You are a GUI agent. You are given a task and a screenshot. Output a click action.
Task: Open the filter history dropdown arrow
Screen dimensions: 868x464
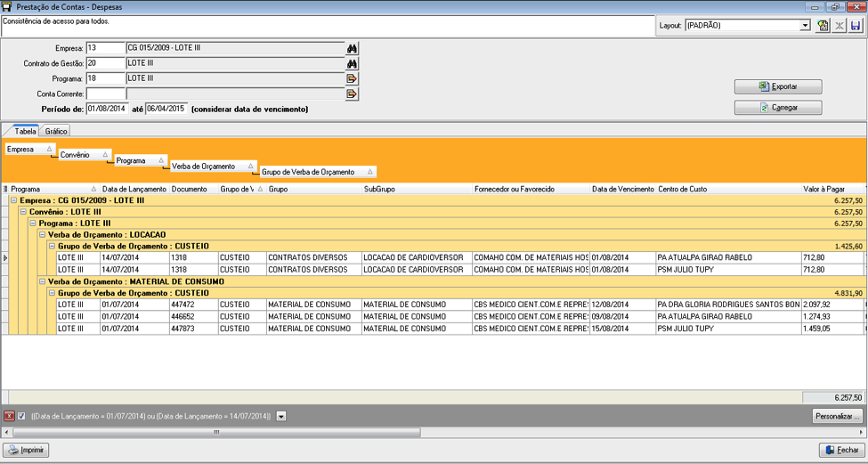click(281, 416)
